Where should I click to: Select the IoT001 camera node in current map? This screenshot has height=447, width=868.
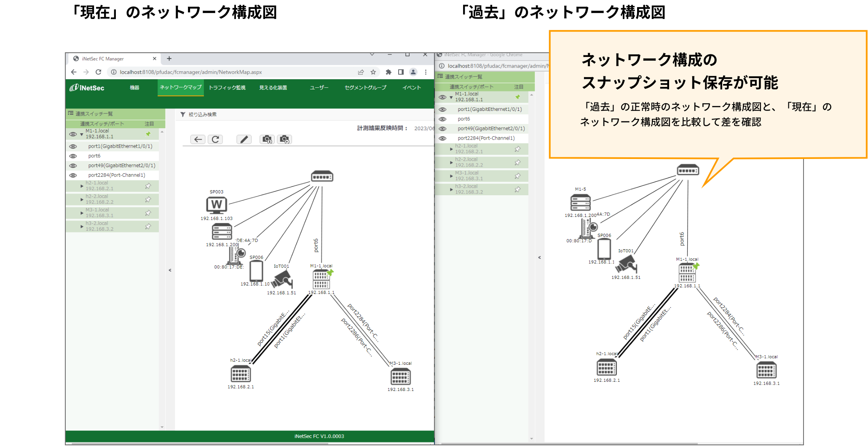pos(282,279)
